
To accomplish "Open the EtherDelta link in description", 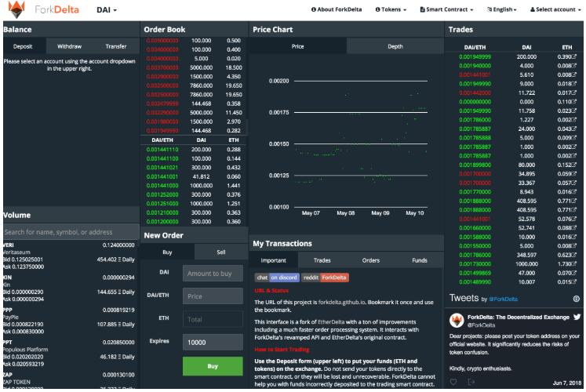I will [331, 321].
